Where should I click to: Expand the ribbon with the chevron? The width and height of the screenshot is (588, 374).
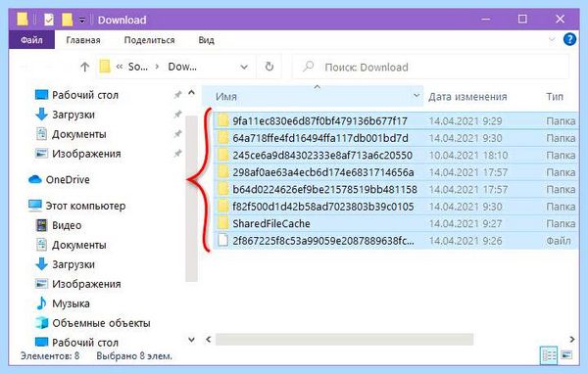[552, 39]
